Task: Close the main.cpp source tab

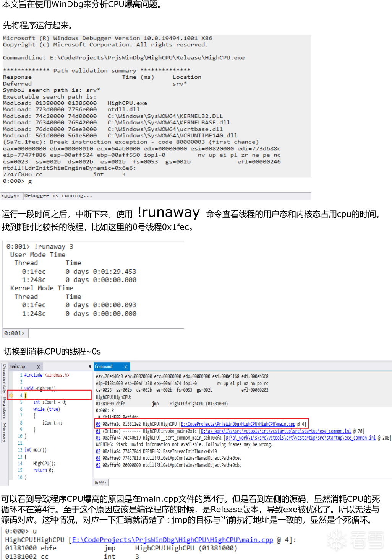Action: pyautogui.click(x=39, y=367)
